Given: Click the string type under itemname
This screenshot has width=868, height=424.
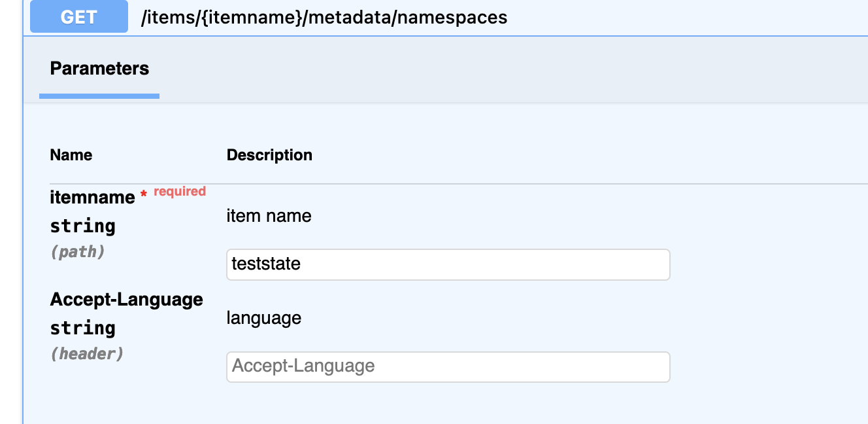Looking at the screenshot, I should point(82,226).
